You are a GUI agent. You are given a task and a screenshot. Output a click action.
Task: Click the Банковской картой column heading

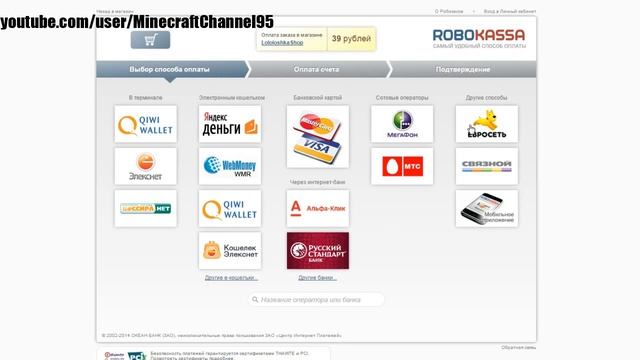point(318,98)
